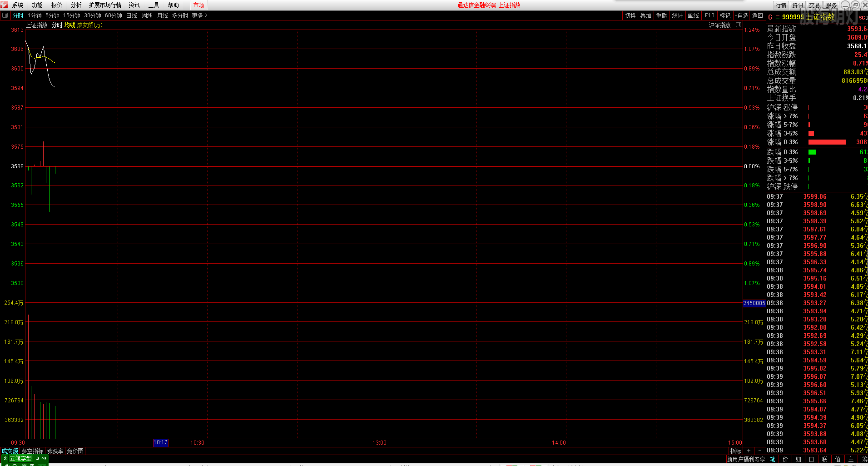Click the 10:17 time marker on axis
Image resolution: width=868 pixels, height=466 pixels.
click(x=160, y=442)
